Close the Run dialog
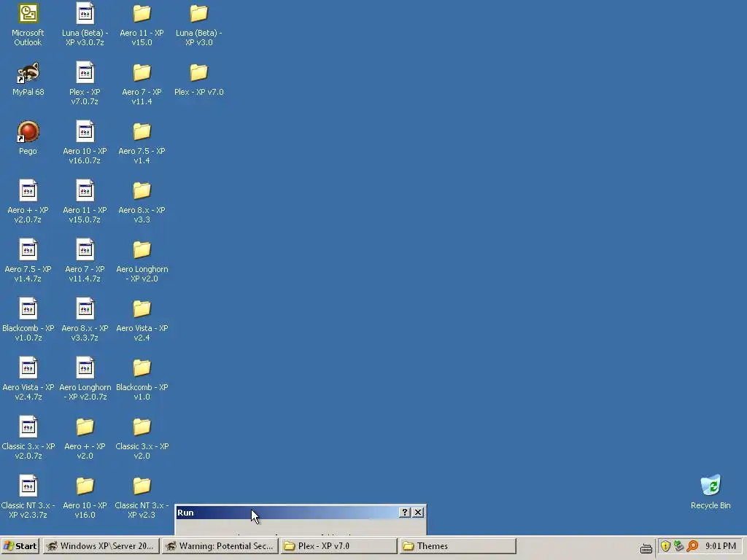Image resolution: width=747 pixels, height=560 pixels. tap(418, 513)
